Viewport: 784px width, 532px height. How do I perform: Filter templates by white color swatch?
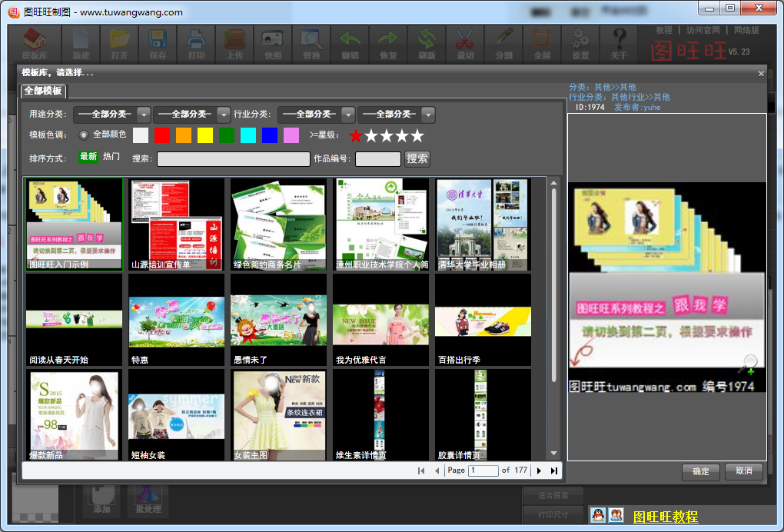tap(141, 135)
